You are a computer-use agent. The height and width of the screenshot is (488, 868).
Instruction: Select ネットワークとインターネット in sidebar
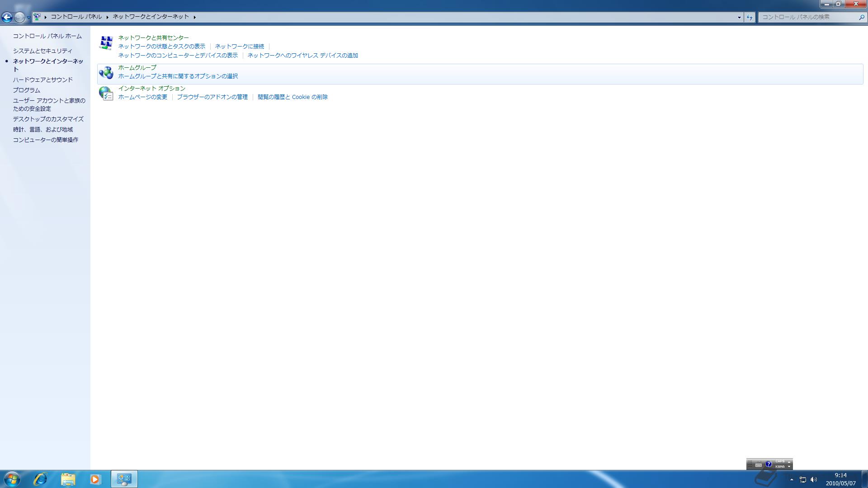click(x=48, y=66)
